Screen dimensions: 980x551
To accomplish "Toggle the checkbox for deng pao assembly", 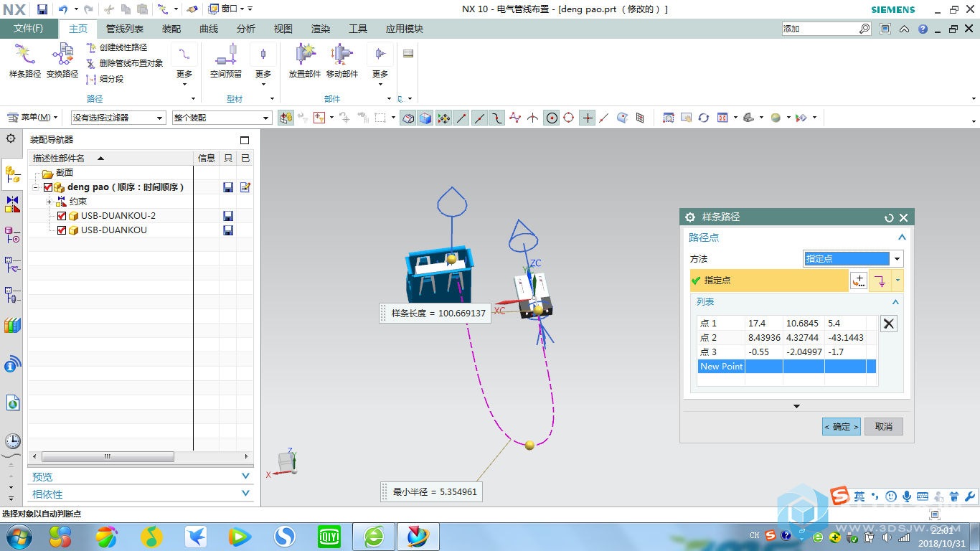I will point(48,187).
